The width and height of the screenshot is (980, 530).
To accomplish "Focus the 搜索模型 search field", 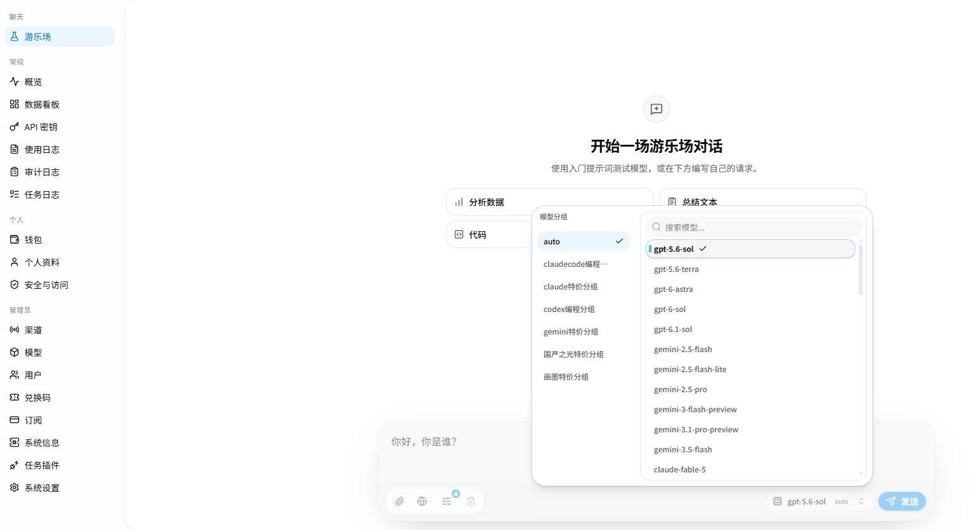I will (x=754, y=227).
